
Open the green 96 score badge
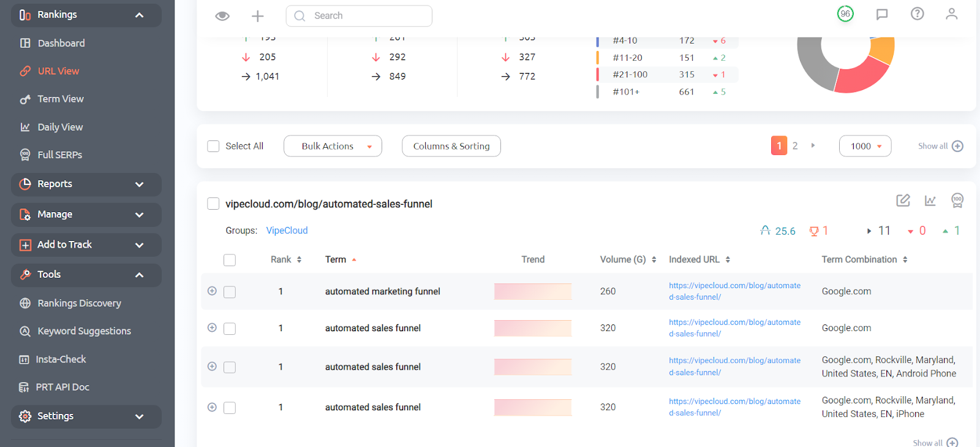pos(845,13)
